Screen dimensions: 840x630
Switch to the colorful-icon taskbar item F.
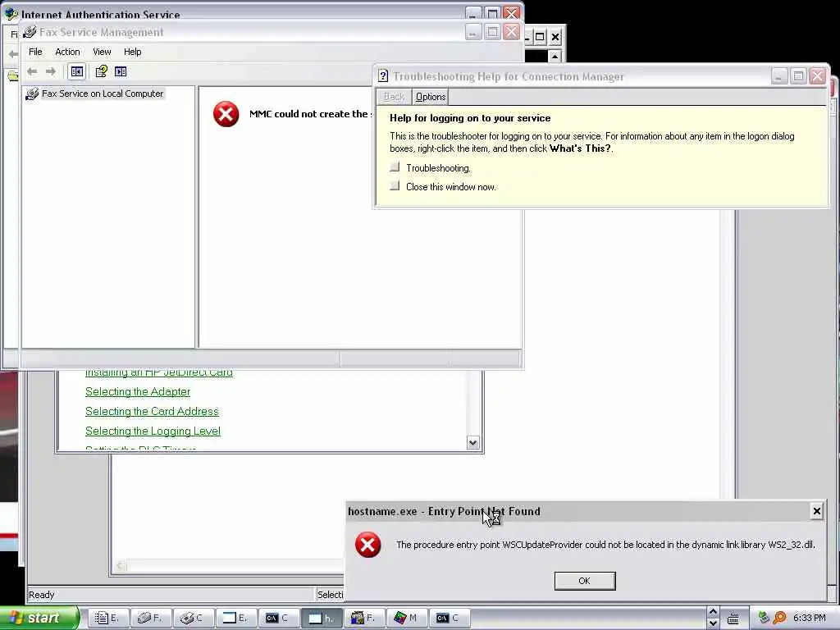click(363, 619)
